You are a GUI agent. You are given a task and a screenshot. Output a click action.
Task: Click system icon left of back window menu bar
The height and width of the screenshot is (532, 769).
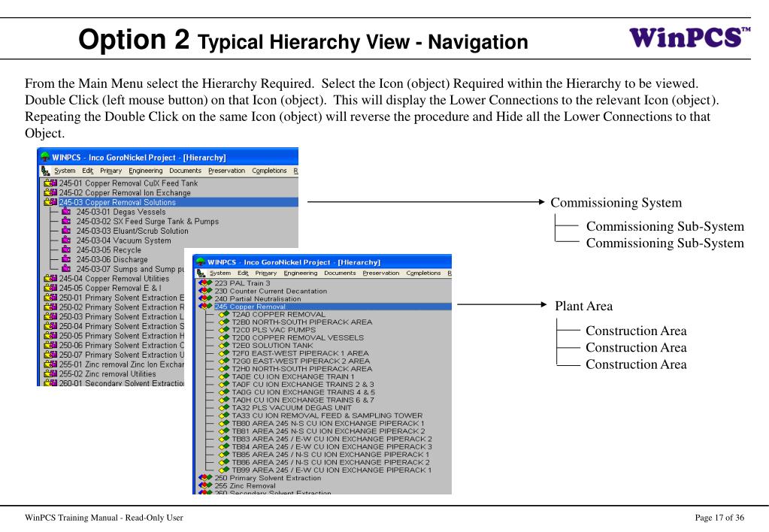click(46, 171)
